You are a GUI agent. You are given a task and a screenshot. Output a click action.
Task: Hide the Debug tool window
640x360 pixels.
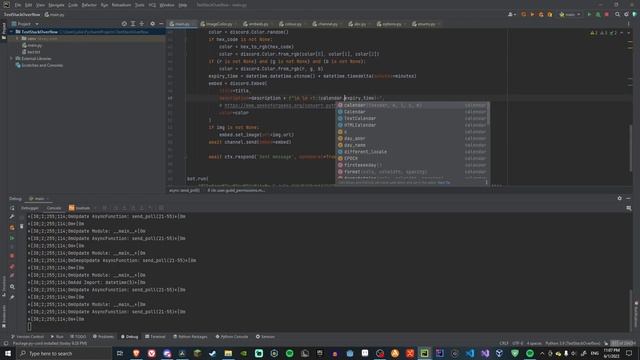pyautogui.click(x=628, y=198)
